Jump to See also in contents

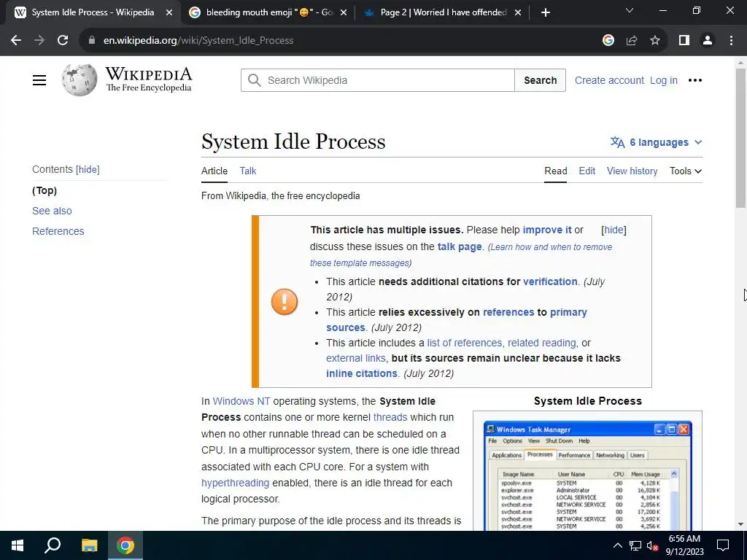pos(52,211)
